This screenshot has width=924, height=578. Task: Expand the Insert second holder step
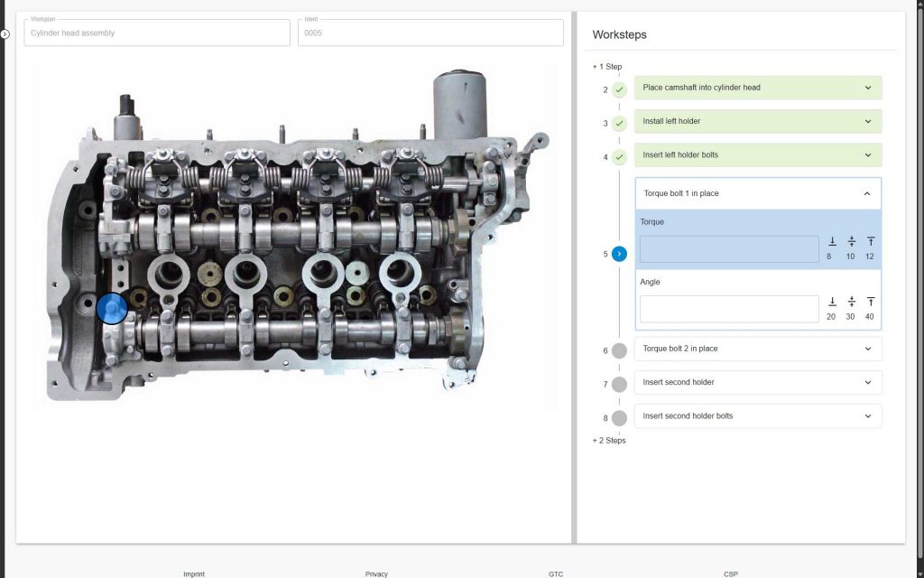[x=867, y=382]
